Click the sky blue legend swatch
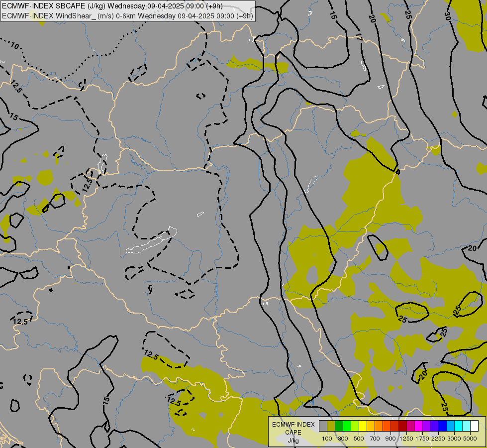Viewport: 487px width, 448px height. (x=450, y=426)
